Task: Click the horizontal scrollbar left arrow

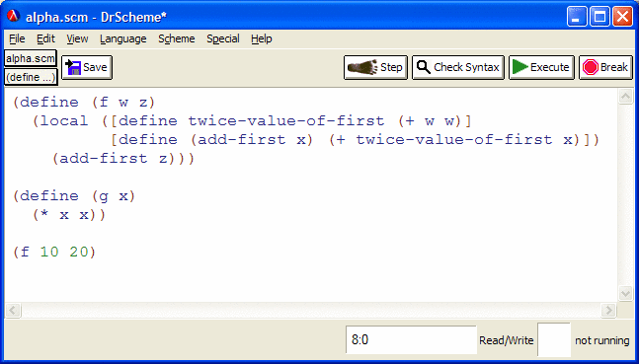Action: pyautogui.click(x=13, y=311)
